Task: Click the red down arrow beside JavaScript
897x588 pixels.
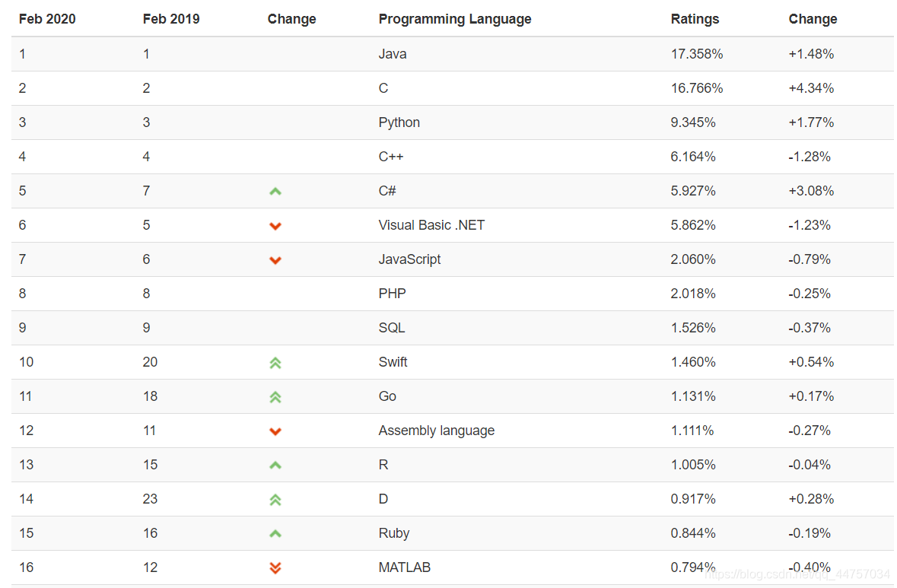Action: pos(275,260)
